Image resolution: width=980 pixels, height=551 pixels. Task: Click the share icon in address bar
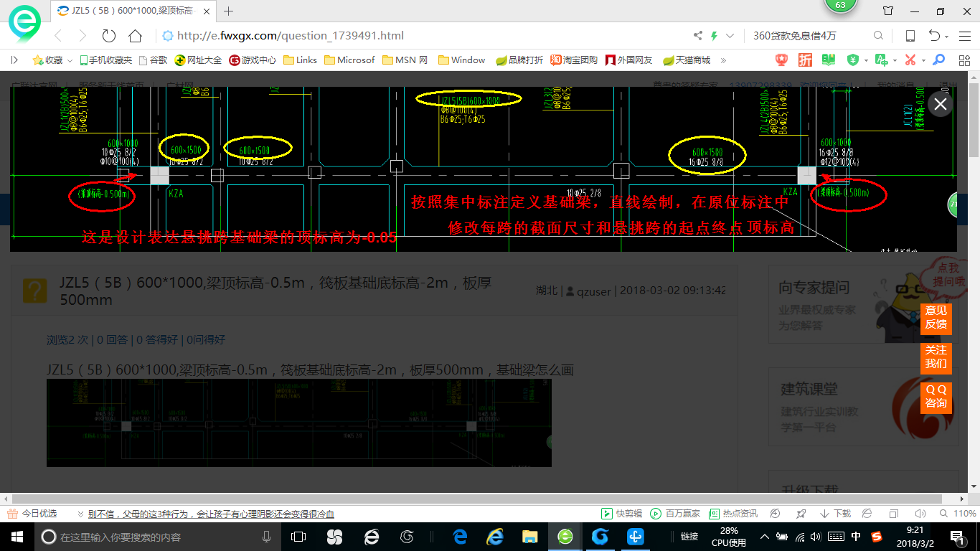pos(698,36)
